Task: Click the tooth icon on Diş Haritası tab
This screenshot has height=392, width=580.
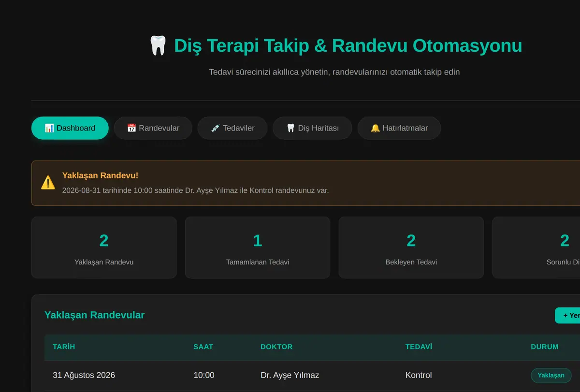Action: coord(290,128)
